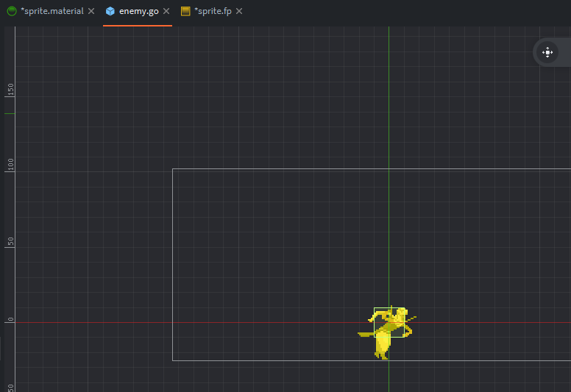Close the *sprite.fp tab
Screen dimensions: 571x392
[x=239, y=11]
